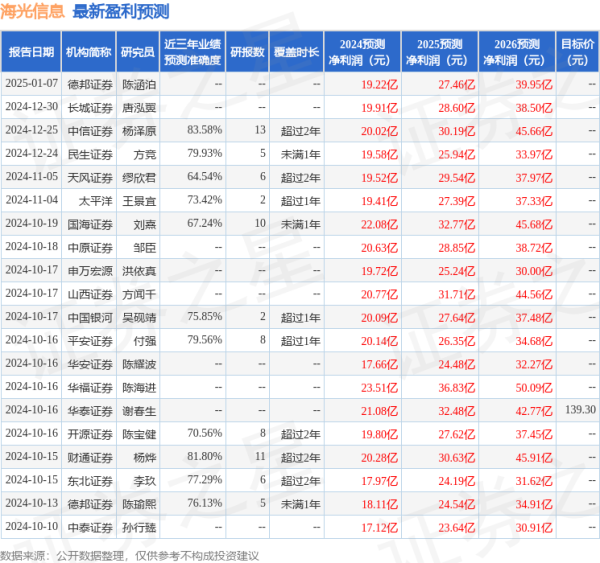This screenshot has height=563, width=600.
Task: Click the 2024 forecast 19.22亿
Action: click(380, 85)
